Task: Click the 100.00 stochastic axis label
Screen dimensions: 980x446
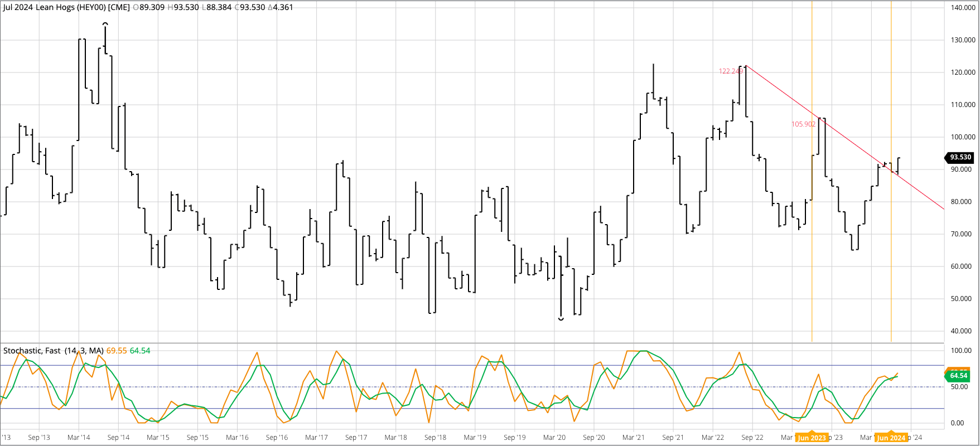Action: [962, 351]
